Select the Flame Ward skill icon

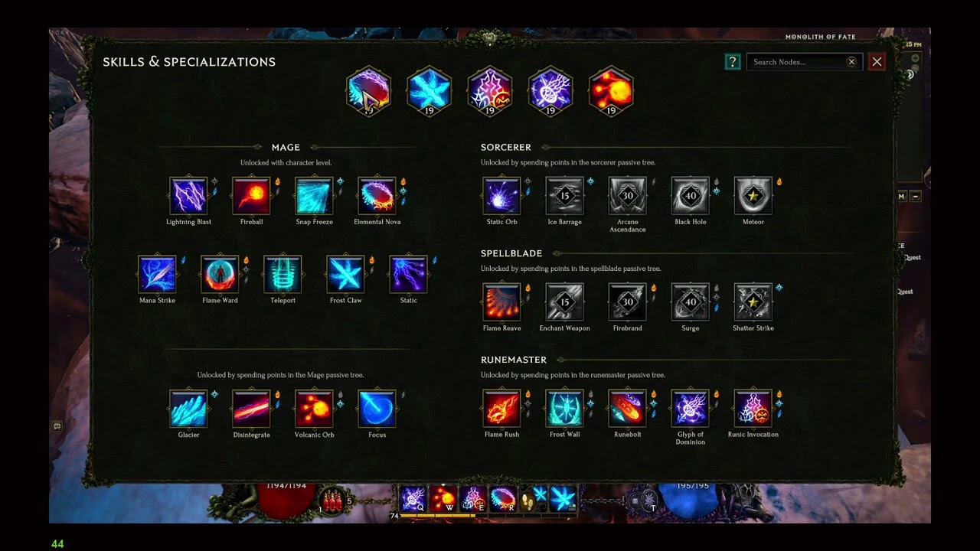pos(220,275)
